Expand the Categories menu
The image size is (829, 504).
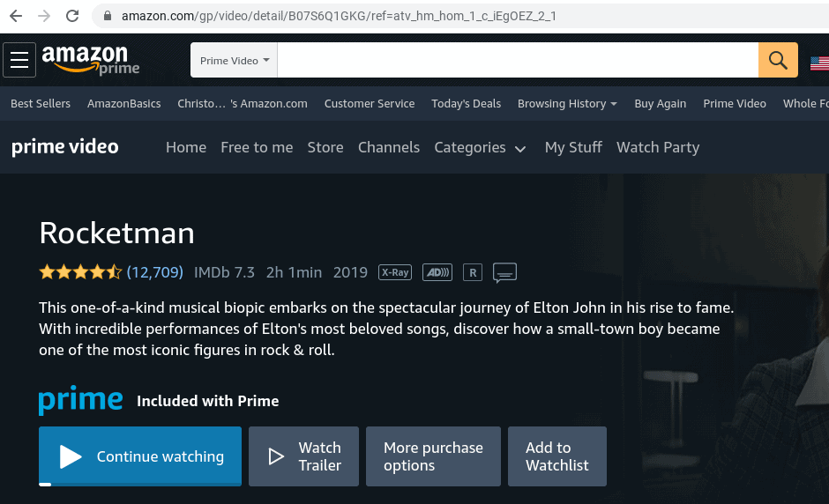(x=480, y=147)
